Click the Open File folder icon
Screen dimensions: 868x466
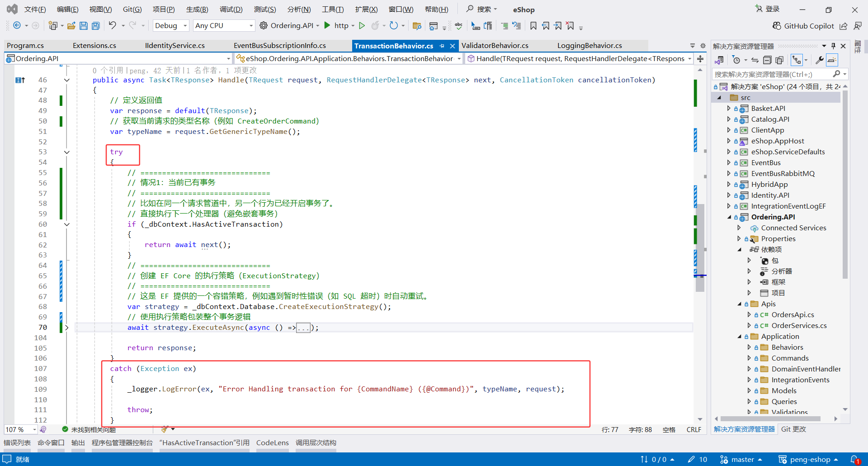71,26
